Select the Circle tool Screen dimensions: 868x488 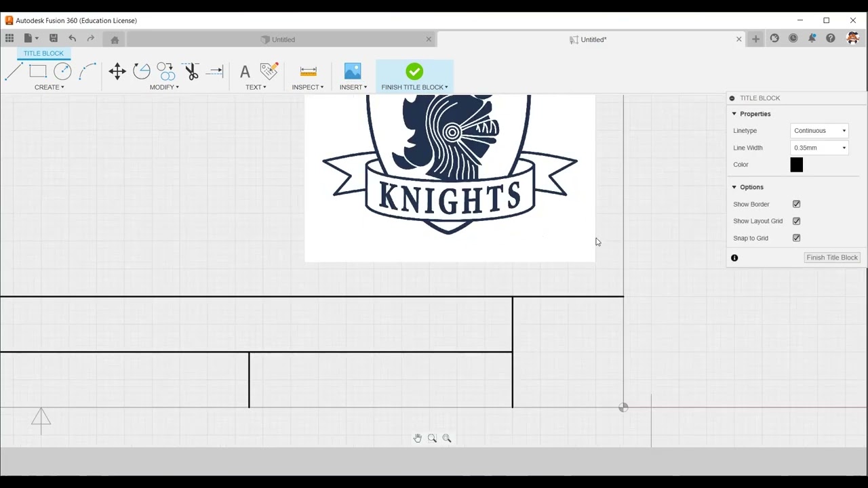(62, 71)
